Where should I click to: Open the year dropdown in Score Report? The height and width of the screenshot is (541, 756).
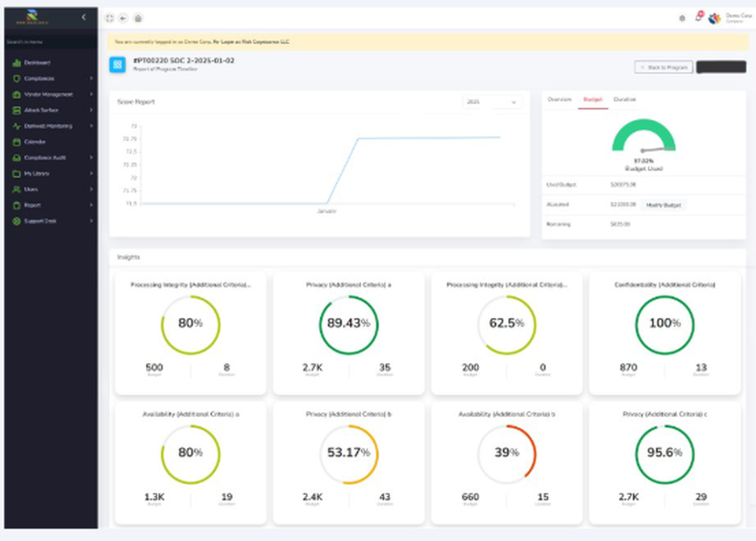coord(492,102)
